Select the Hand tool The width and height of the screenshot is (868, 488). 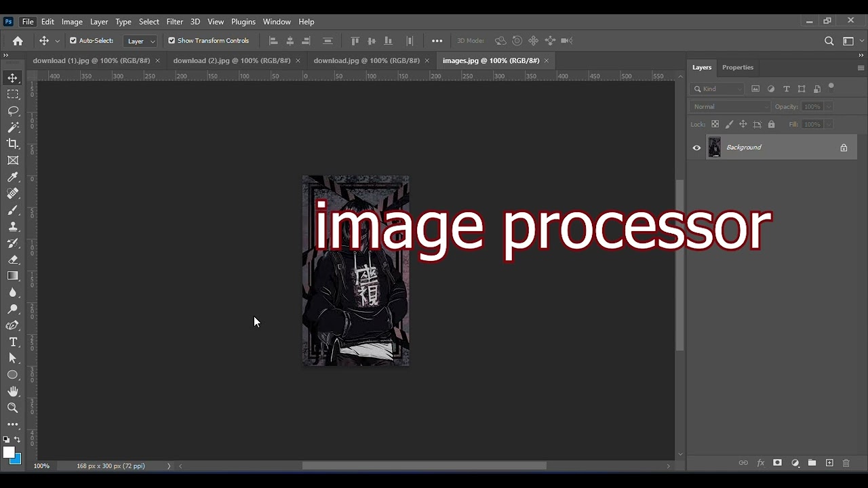[13, 392]
